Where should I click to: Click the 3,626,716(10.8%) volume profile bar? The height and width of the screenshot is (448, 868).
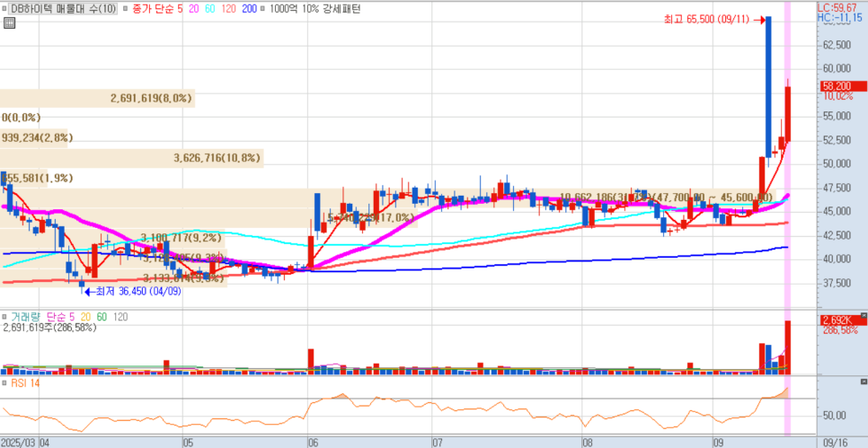(x=132, y=158)
